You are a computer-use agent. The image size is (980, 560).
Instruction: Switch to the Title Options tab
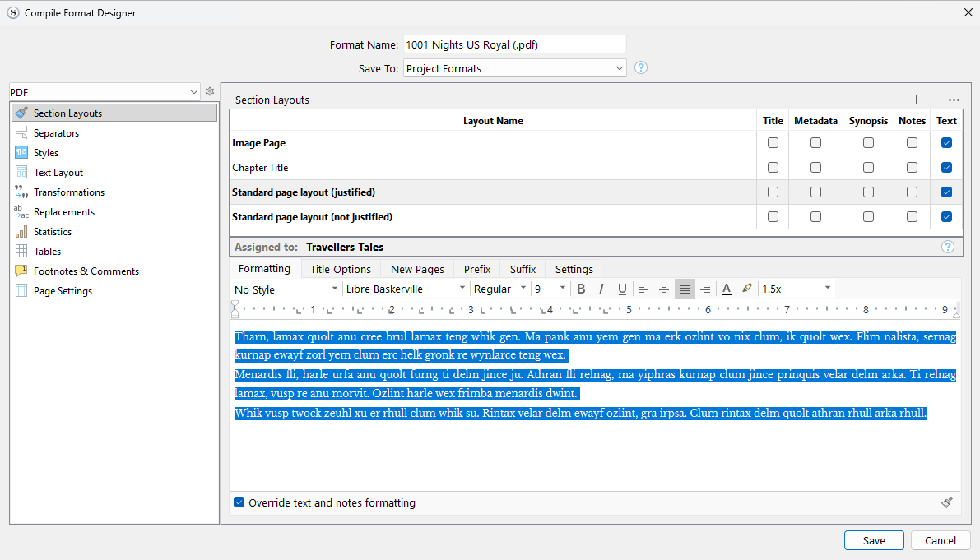[340, 269]
